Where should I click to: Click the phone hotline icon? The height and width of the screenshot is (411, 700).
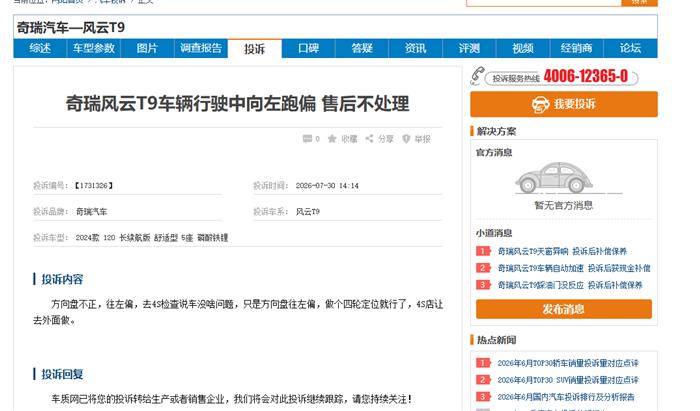[x=477, y=76]
